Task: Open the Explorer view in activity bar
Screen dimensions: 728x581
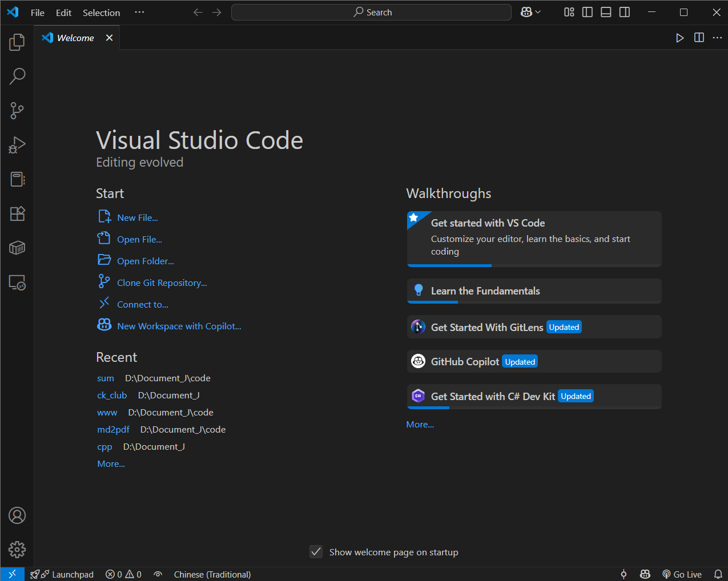Action: [x=17, y=42]
